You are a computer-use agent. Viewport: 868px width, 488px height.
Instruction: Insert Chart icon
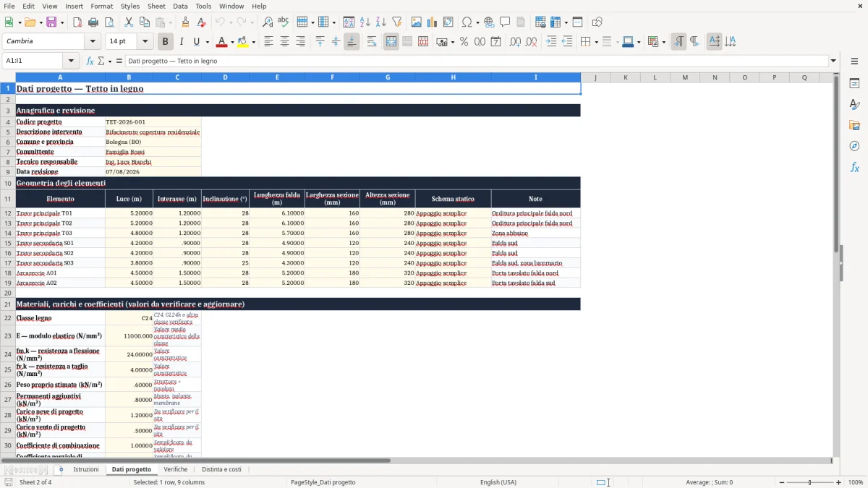pos(433,22)
